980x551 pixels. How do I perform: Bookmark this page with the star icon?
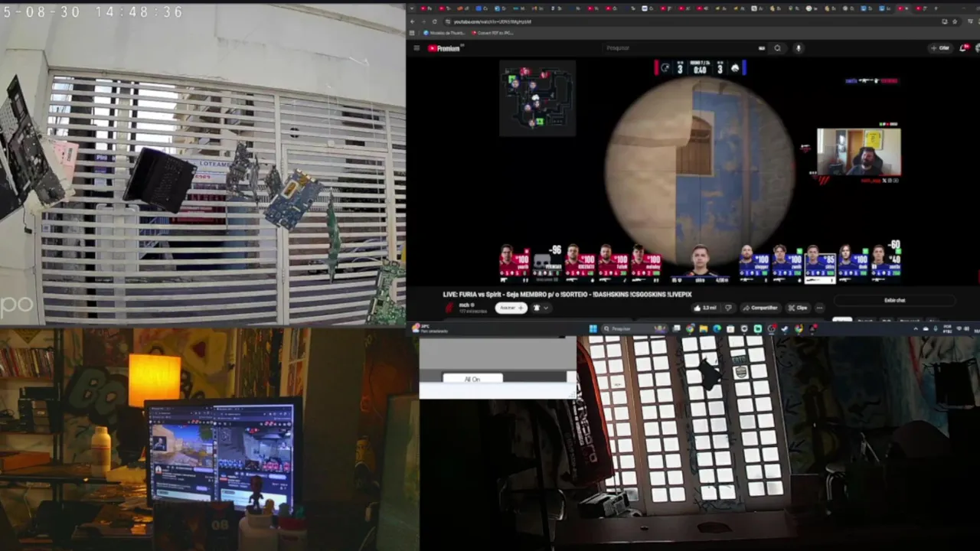pyautogui.click(x=954, y=21)
